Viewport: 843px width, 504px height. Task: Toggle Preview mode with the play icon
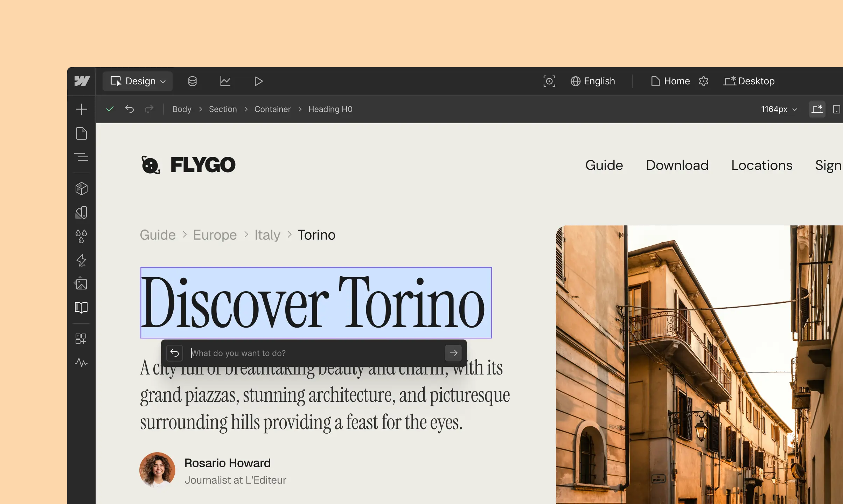tap(258, 81)
